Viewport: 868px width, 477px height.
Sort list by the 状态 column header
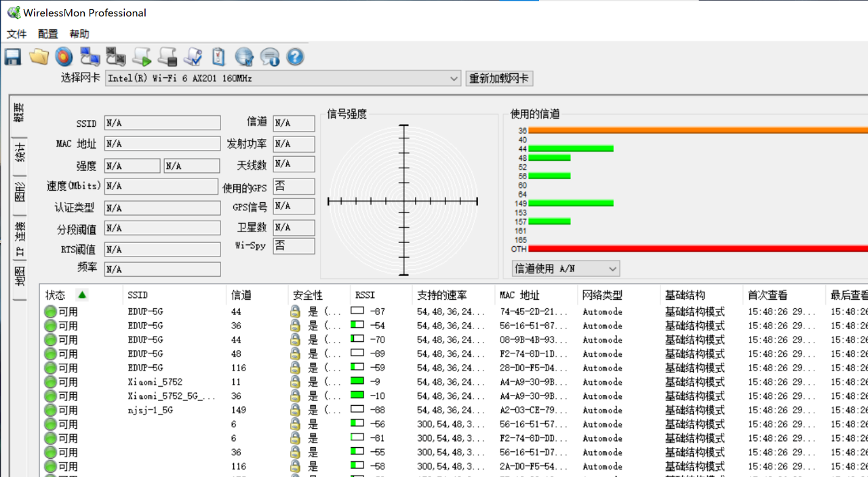(x=56, y=295)
